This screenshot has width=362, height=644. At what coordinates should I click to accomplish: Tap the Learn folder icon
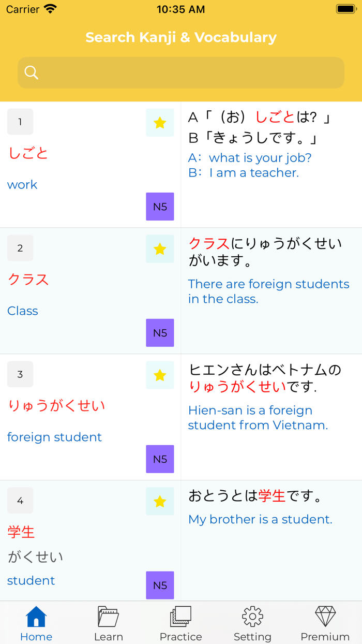(108, 617)
